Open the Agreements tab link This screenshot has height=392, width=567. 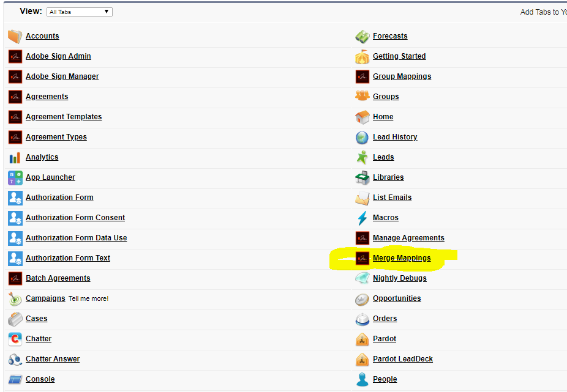pyautogui.click(x=47, y=97)
